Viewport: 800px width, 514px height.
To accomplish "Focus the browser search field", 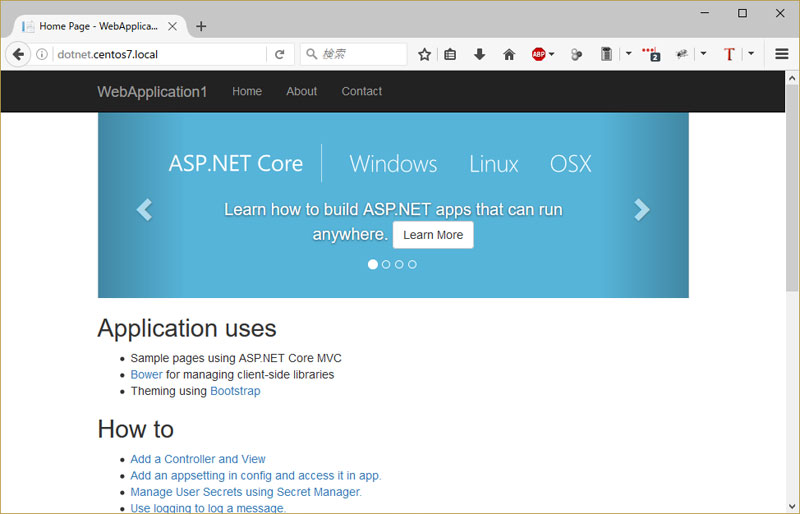I will pos(354,54).
